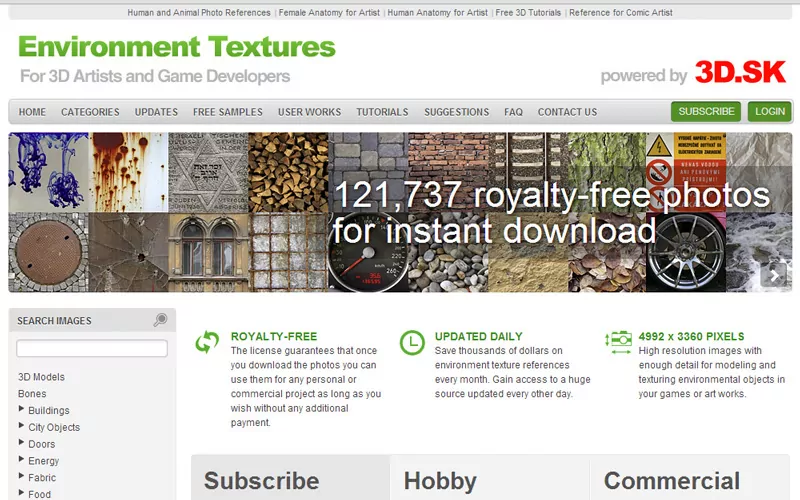Expand the City Objects category
The height and width of the screenshot is (500, 800).
pos(22,427)
